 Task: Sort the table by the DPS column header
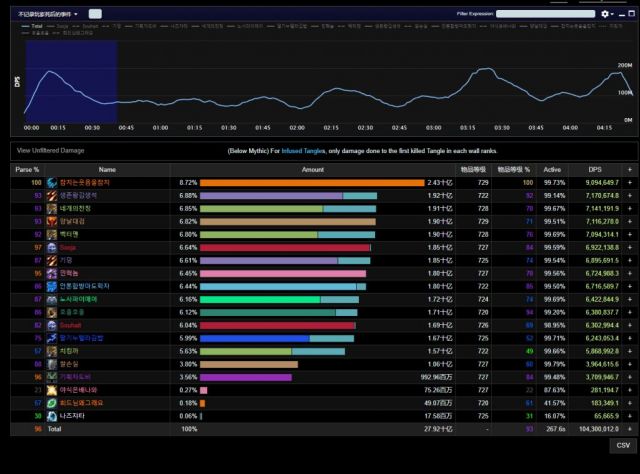[x=595, y=170]
